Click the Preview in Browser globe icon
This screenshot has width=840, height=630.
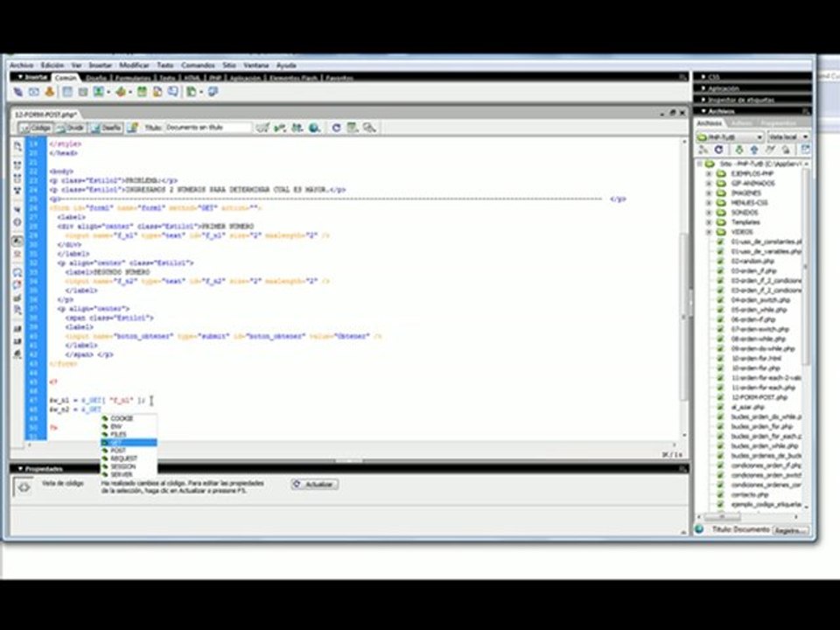(315, 128)
